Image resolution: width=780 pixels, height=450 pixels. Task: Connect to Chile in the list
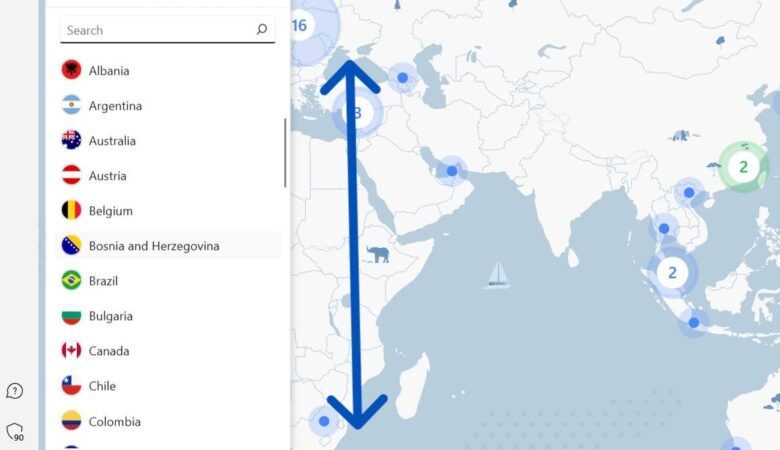pyautogui.click(x=168, y=386)
